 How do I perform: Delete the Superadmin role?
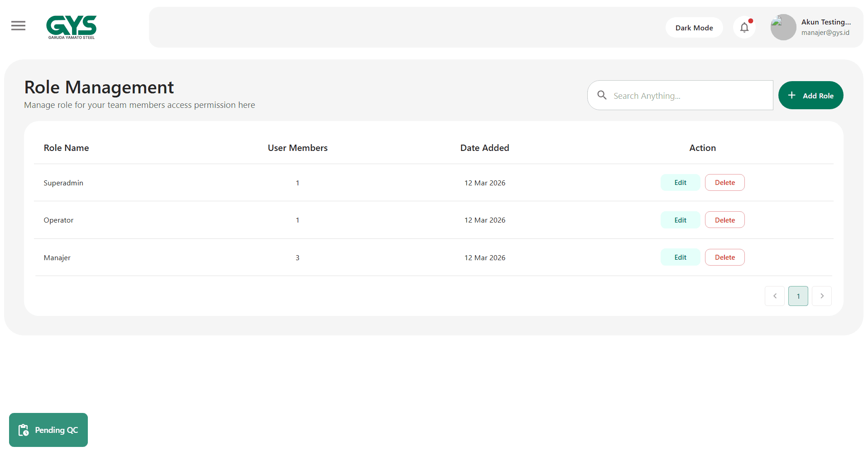724,183
